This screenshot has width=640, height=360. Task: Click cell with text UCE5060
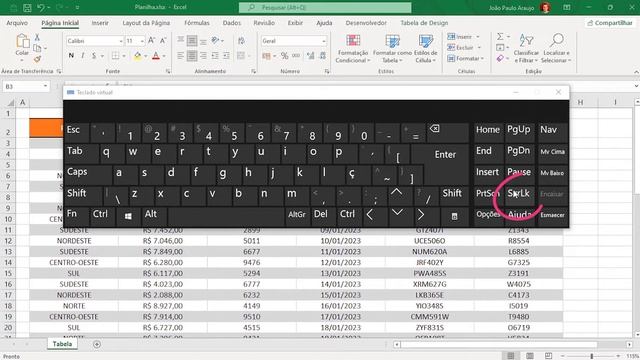coord(429,241)
